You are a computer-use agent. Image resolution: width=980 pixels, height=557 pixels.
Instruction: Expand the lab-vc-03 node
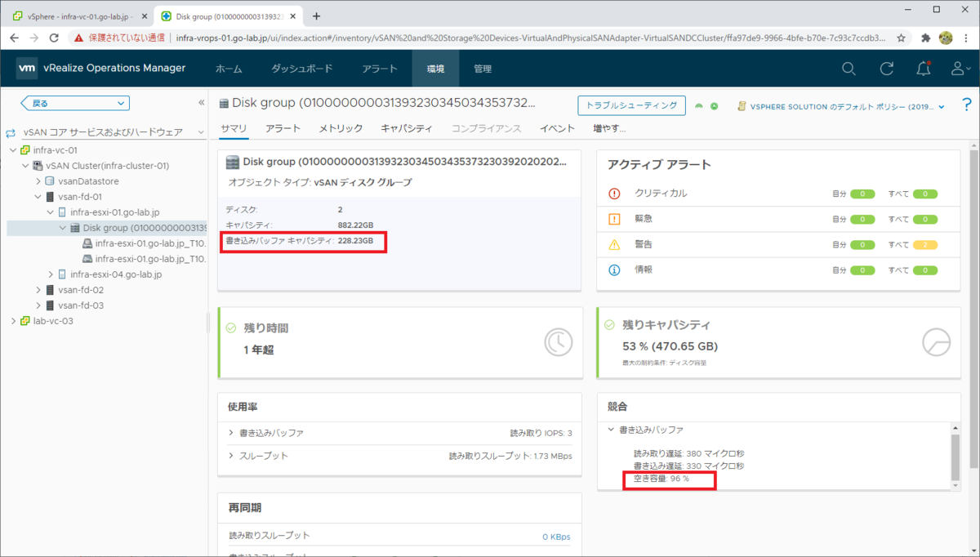12,321
